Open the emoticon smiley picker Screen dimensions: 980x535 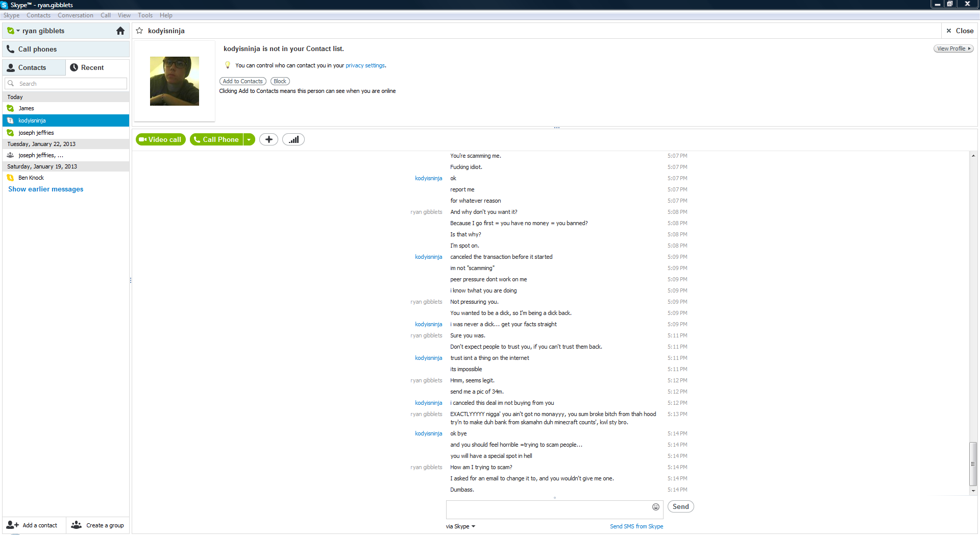click(x=656, y=507)
